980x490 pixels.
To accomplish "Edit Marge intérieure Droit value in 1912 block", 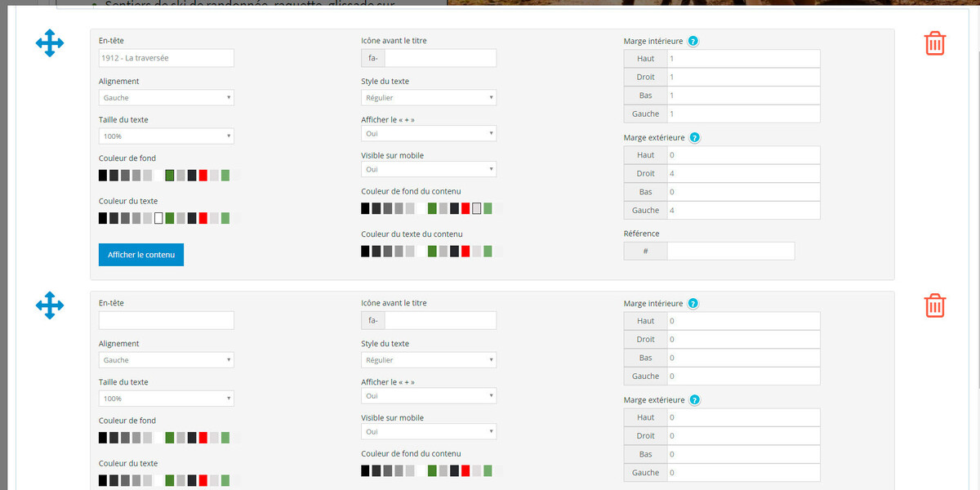I will (x=743, y=77).
